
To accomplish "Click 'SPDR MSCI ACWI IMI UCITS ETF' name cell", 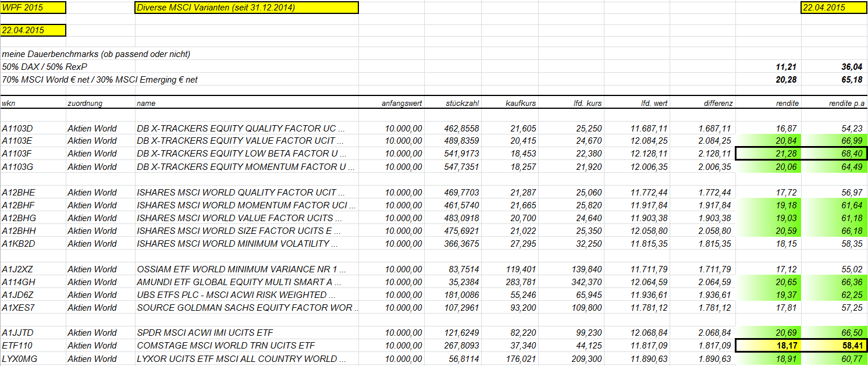I will [205, 333].
